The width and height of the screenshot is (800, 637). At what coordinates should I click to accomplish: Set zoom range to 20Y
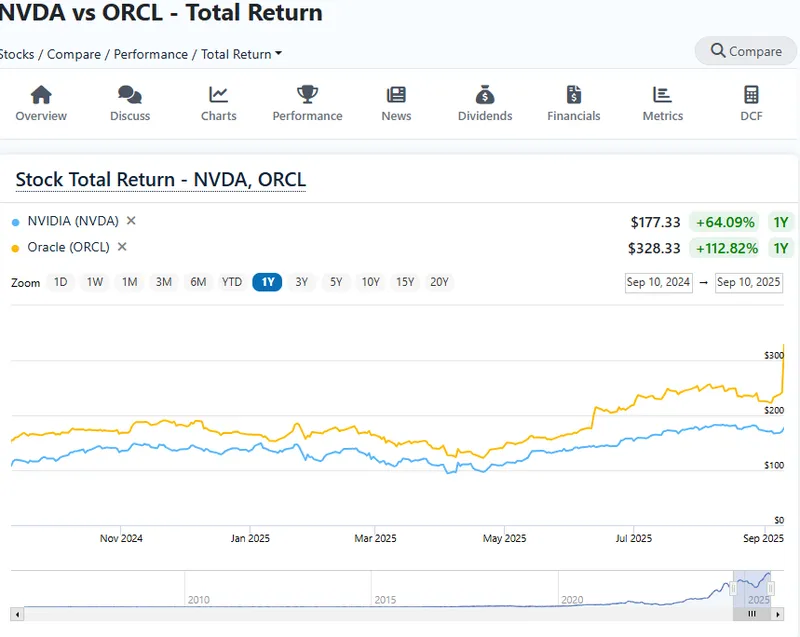[x=439, y=282]
